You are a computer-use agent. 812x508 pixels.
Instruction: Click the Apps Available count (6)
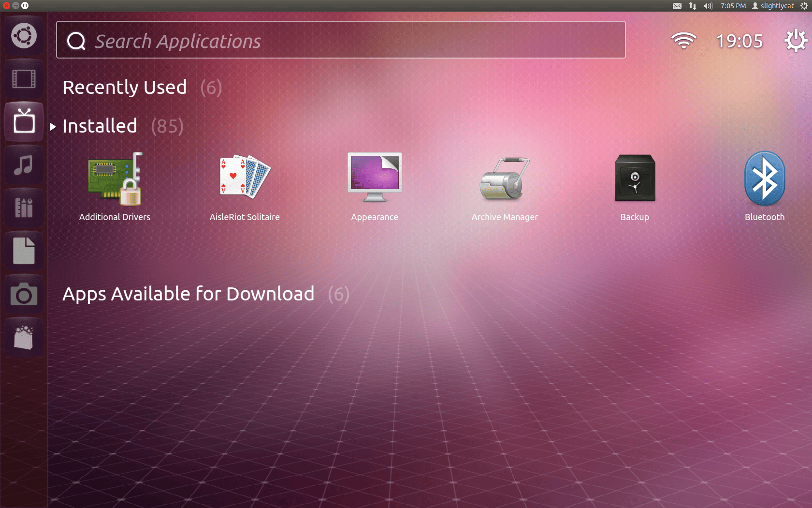tap(339, 294)
